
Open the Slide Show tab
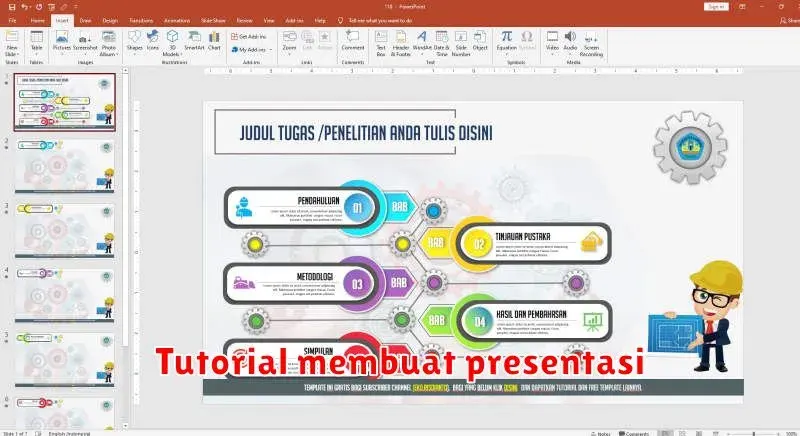tap(213, 20)
